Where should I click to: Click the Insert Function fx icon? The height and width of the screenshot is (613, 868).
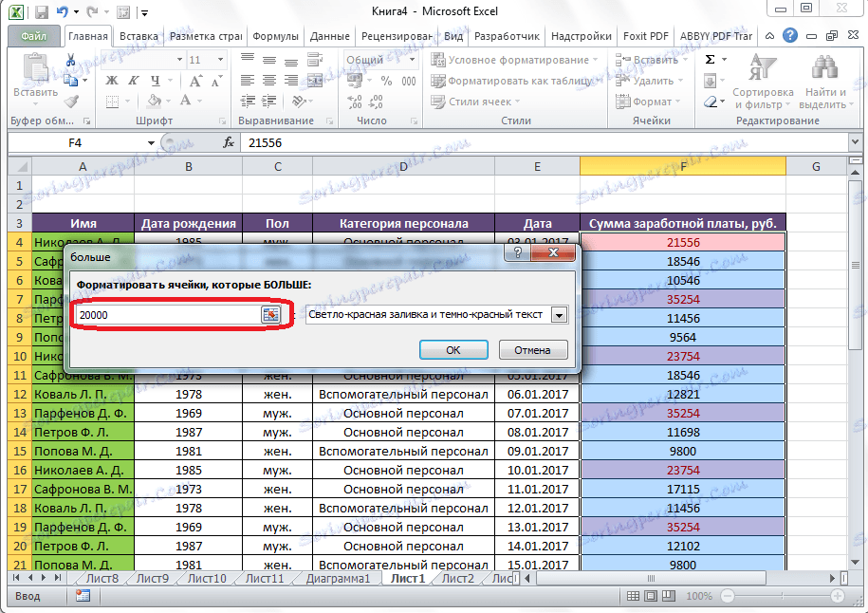pos(229,142)
